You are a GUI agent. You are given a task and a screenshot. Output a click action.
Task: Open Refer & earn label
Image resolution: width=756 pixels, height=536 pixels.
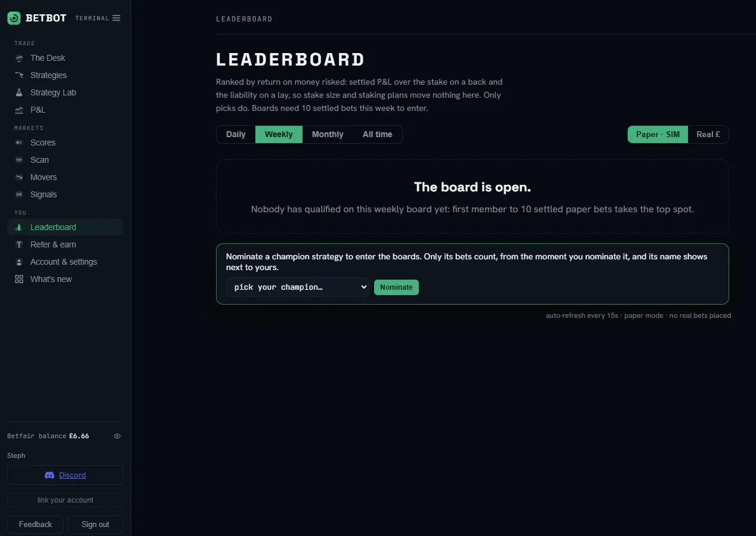[x=53, y=244]
